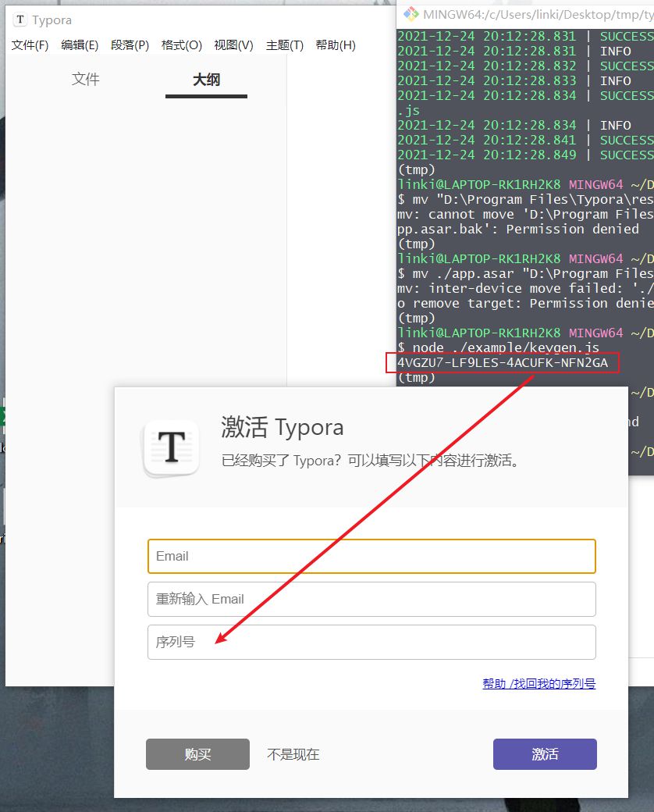Open the 编辑(E) menu
Image resolution: width=654 pixels, height=812 pixels.
(80, 45)
